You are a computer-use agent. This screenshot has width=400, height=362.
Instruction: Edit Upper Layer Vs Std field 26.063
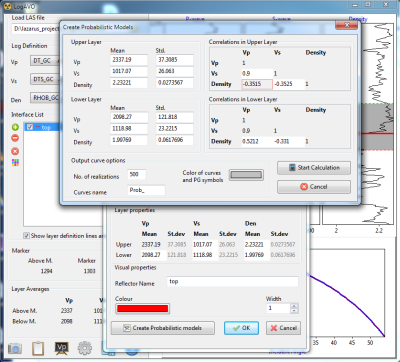(175, 71)
